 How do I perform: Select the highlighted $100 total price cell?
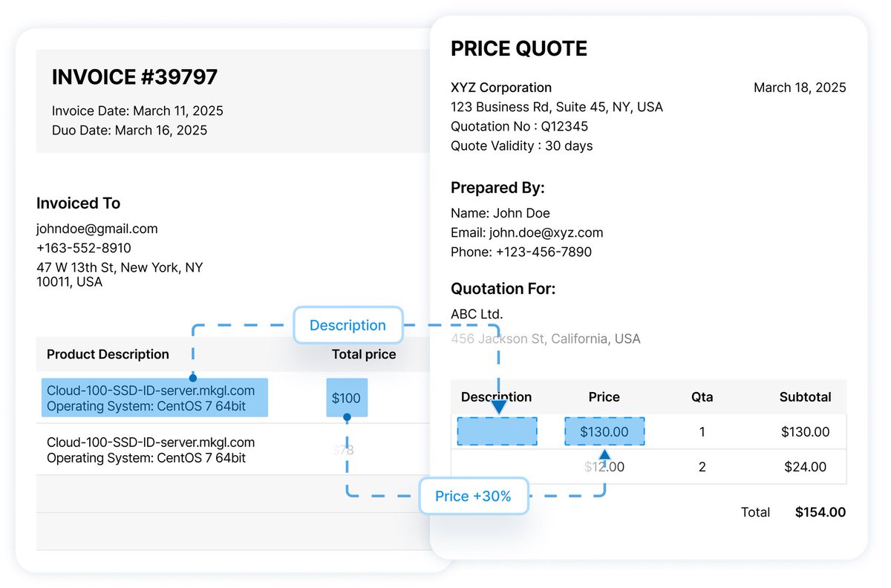[346, 398]
